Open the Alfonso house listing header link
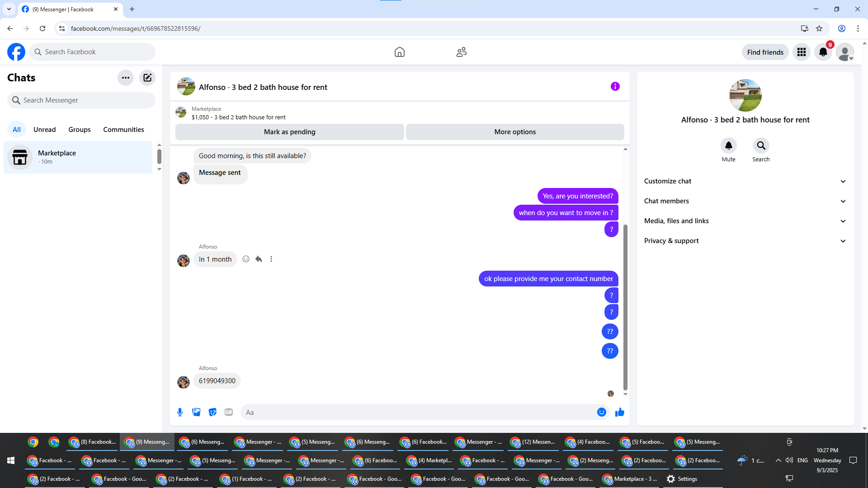Screen dimensions: 868x488 [x=263, y=87]
